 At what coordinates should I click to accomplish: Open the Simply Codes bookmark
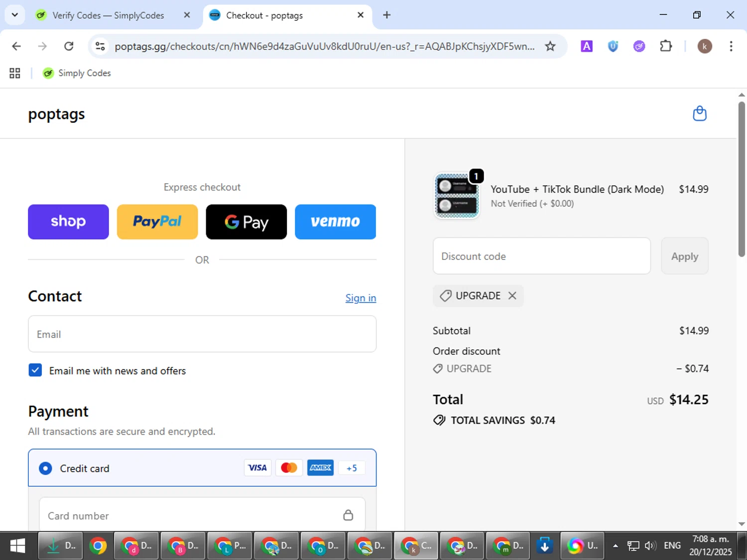click(x=77, y=73)
